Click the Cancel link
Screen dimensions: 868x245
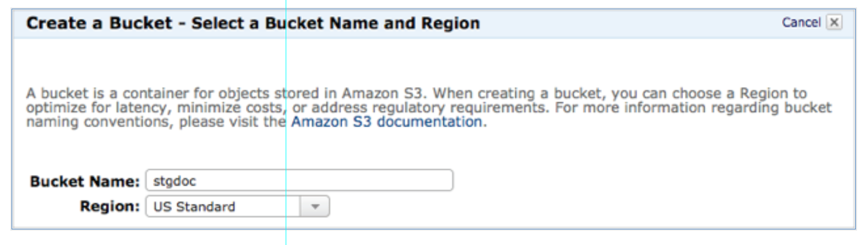800,23
